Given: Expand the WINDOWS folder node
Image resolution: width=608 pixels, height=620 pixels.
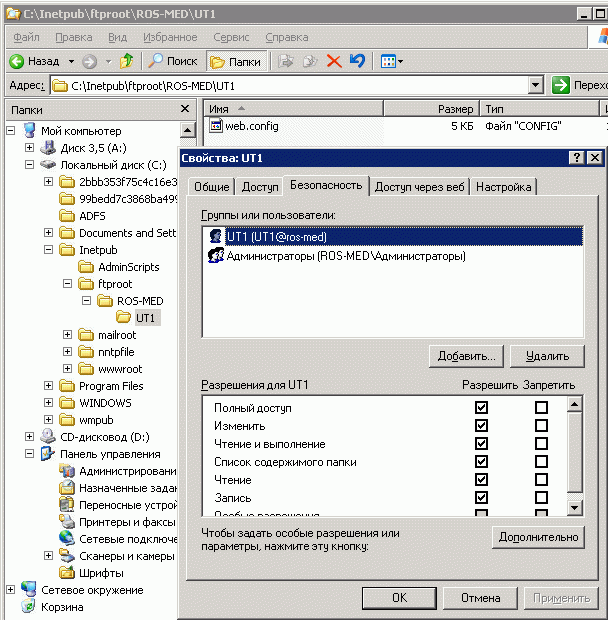Looking at the screenshot, I should 48,403.
